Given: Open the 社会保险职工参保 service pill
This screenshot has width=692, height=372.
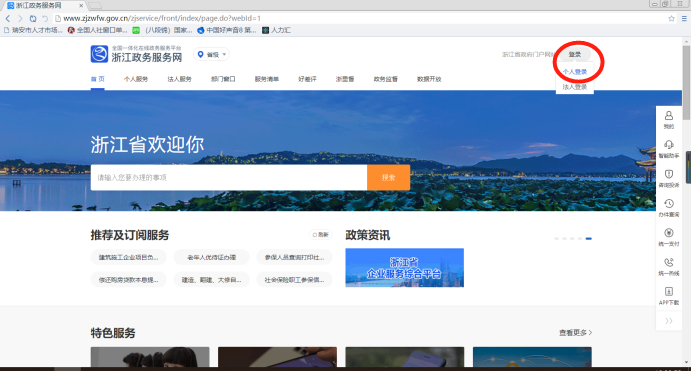Looking at the screenshot, I should pos(294,280).
